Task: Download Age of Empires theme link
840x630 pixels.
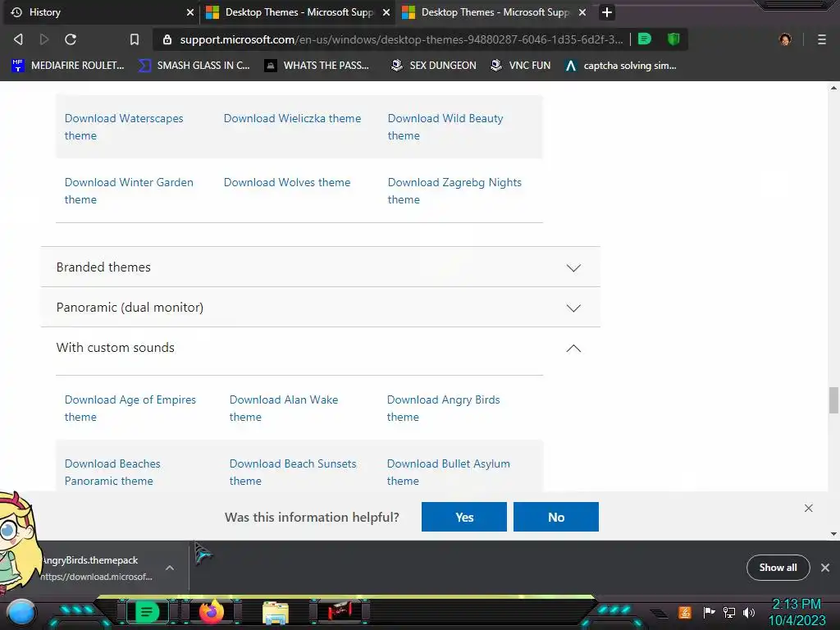Action: [130, 409]
